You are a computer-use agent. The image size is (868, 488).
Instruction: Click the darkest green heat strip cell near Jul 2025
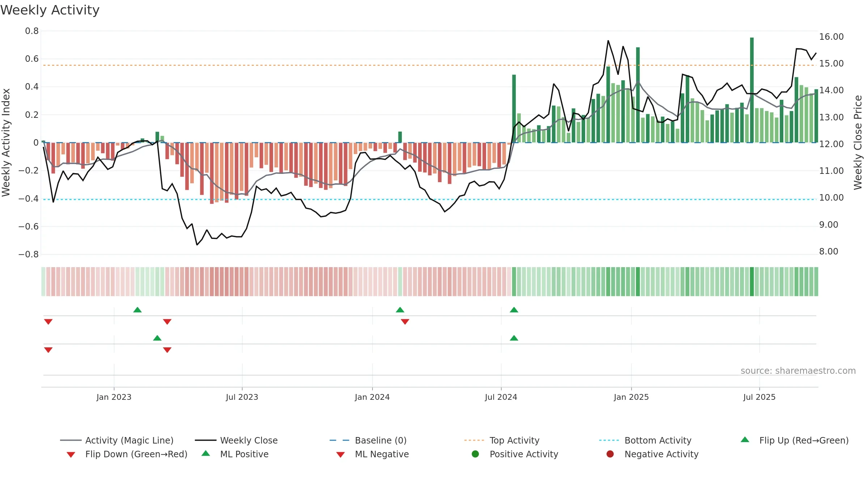752,282
